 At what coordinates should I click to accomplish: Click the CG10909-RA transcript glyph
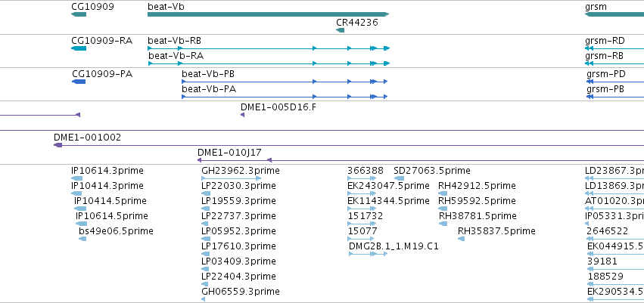tap(79, 48)
